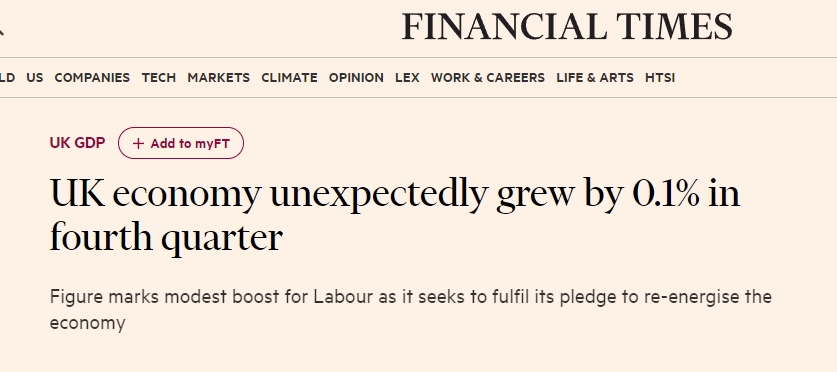
Task: Add UK GDP topic to myFT
Action: tap(181, 143)
